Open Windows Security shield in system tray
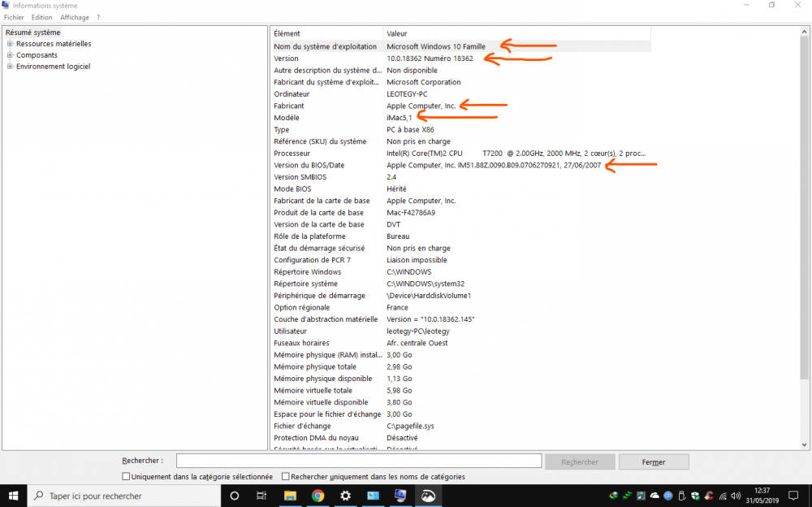The width and height of the screenshot is (812, 507). pyautogui.click(x=695, y=496)
